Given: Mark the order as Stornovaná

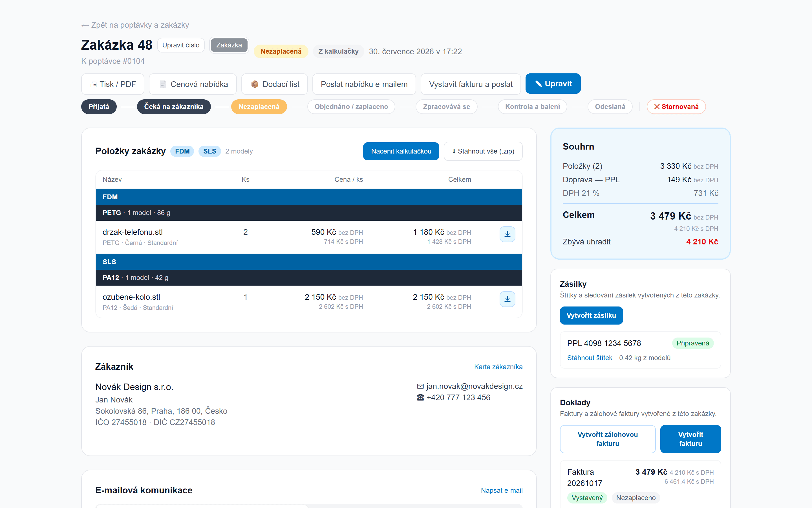Looking at the screenshot, I should (x=676, y=106).
